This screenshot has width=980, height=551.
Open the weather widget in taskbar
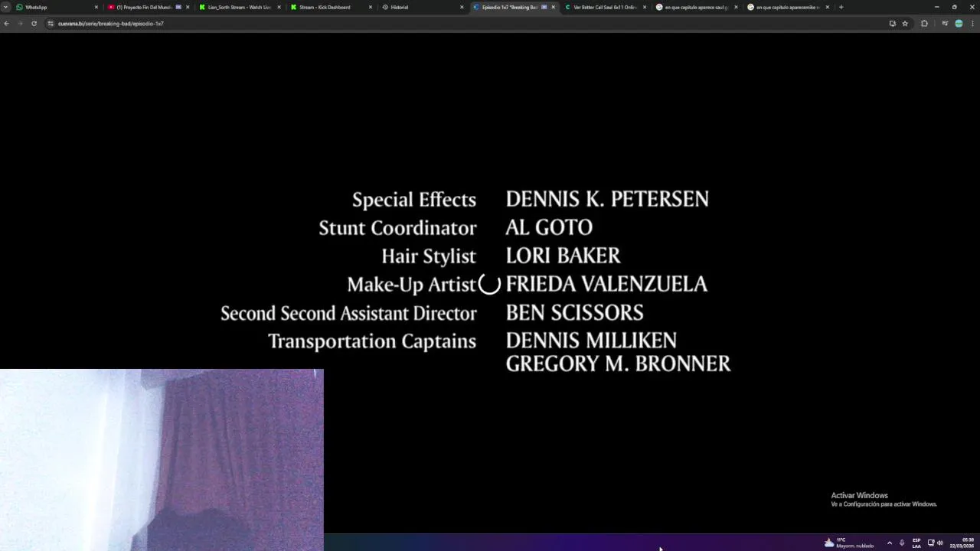pyautogui.click(x=848, y=543)
